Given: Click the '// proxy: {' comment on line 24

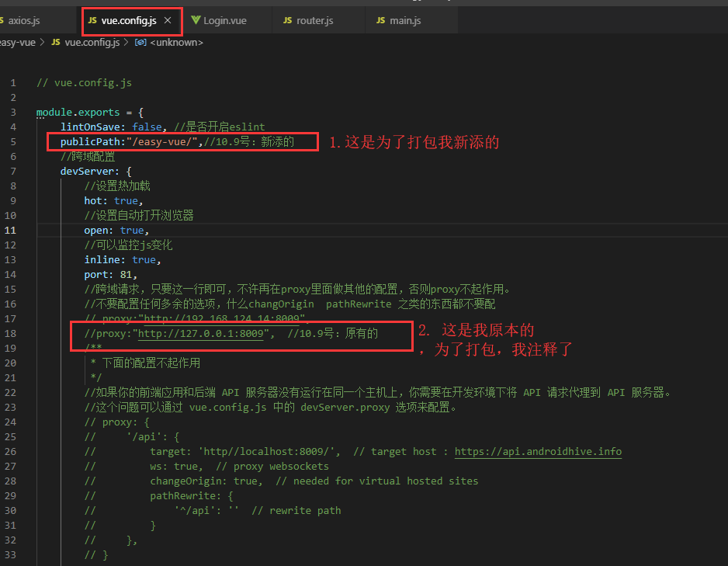Looking at the screenshot, I should coord(116,422).
